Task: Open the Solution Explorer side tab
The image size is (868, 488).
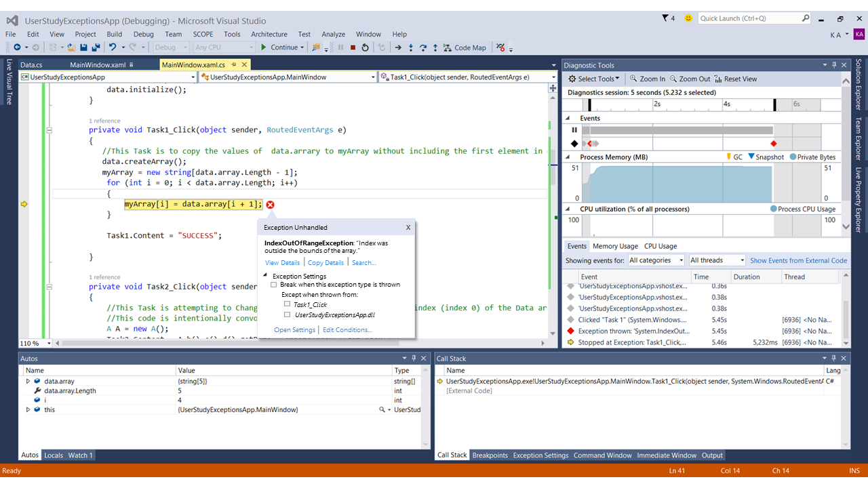Action: click(x=858, y=85)
